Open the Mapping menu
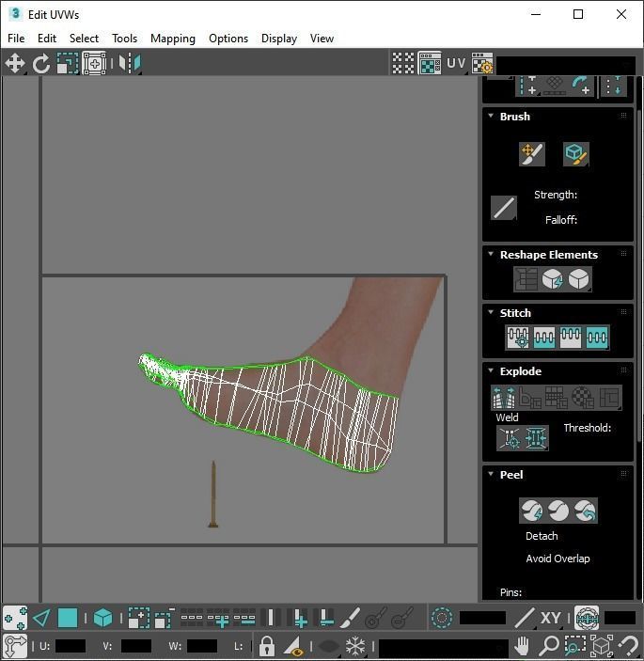This screenshot has height=661, width=644. pos(173,39)
